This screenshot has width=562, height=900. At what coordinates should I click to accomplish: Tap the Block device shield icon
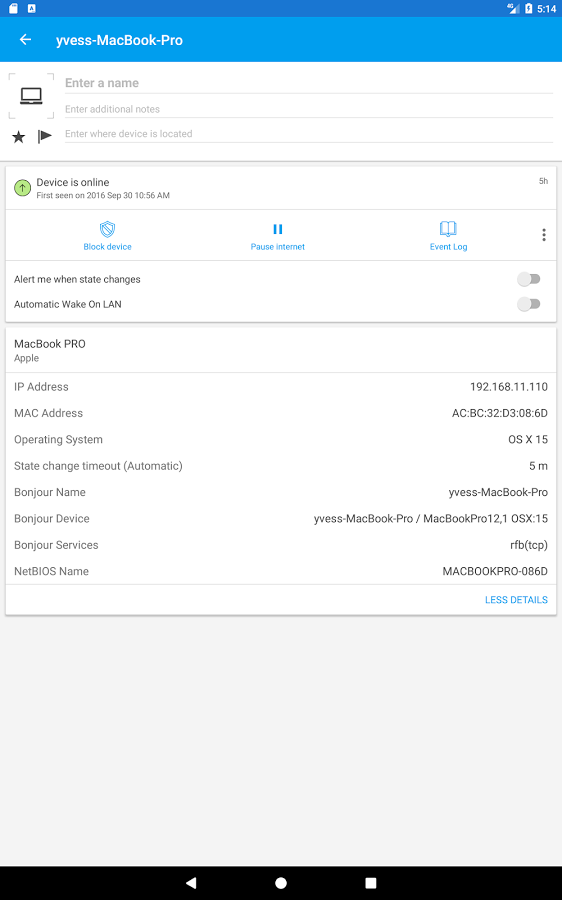(107, 230)
